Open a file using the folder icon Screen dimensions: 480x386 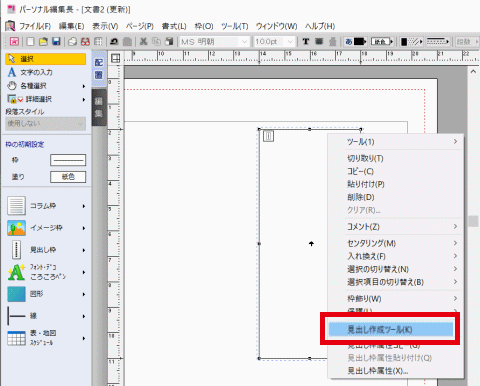click(x=43, y=42)
